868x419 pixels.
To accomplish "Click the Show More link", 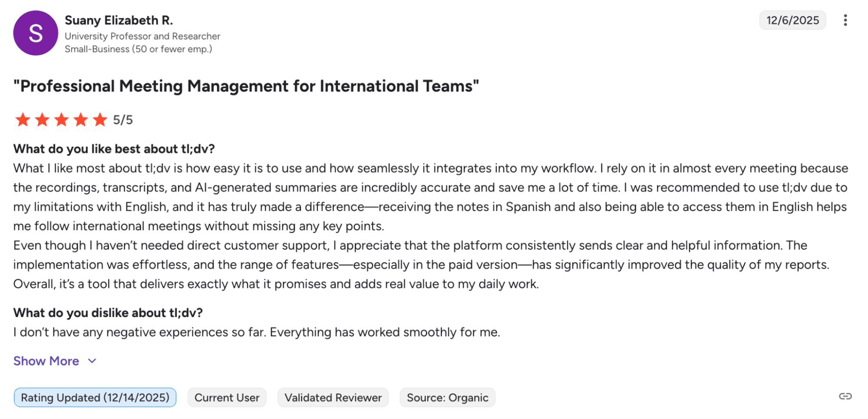I will coord(46,361).
